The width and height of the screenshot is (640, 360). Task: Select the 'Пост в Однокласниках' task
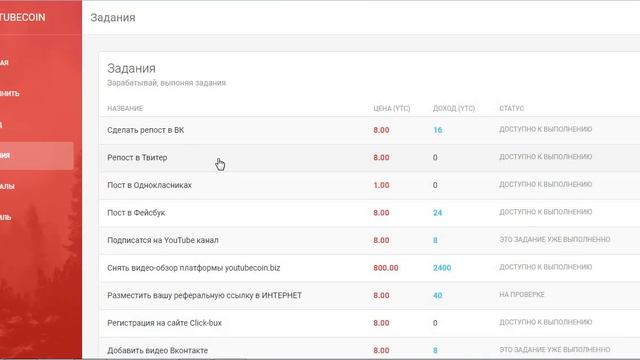[x=149, y=185]
